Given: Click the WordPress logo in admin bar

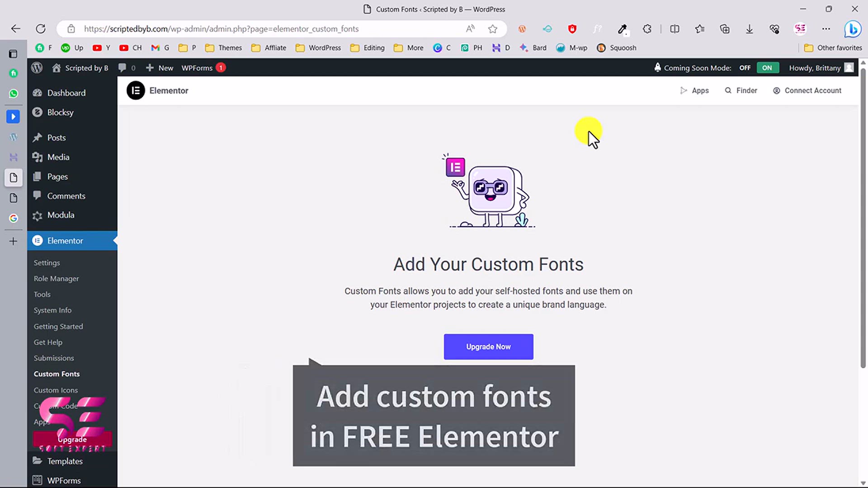Looking at the screenshot, I should pos(37,68).
